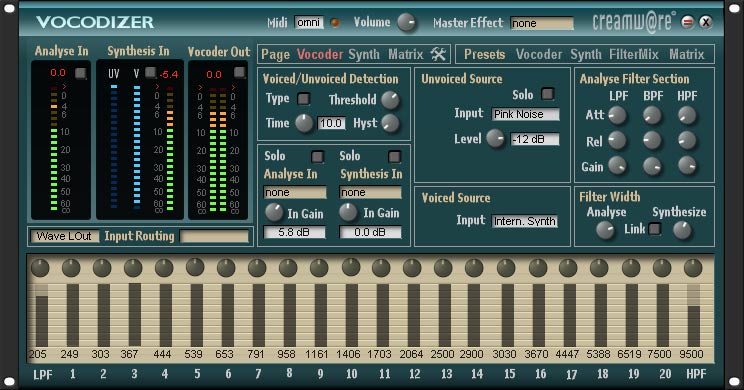744x390 pixels.
Task: Turn the HPF Att knob
Action: click(x=687, y=115)
